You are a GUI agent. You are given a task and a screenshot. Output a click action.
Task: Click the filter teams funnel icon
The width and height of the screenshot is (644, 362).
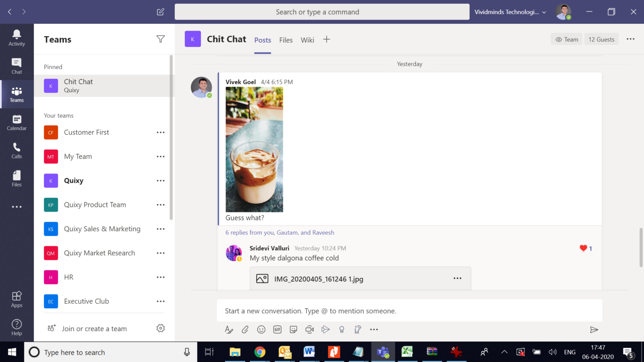(161, 39)
